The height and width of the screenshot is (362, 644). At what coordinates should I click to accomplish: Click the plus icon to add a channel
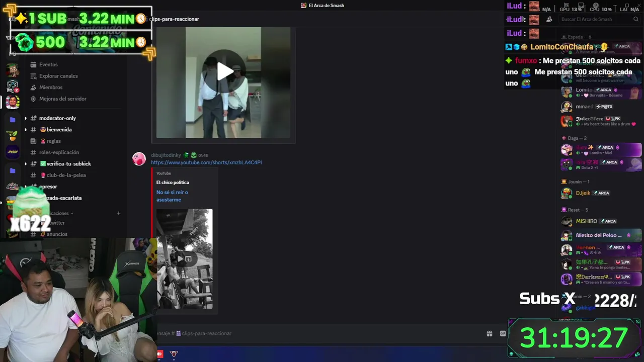point(119,213)
